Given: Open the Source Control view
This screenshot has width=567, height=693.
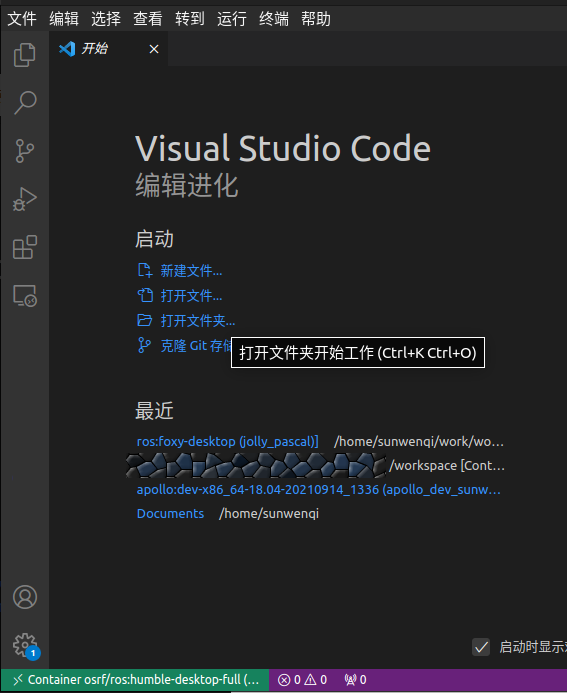Looking at the screenshot, I should [x=25, y=151].
